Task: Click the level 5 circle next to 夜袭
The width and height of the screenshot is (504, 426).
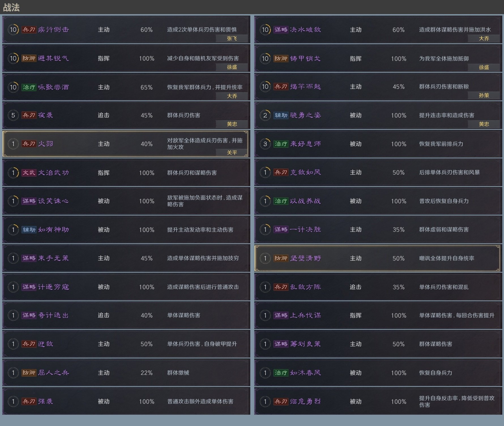Action: (x=13, y=115)
